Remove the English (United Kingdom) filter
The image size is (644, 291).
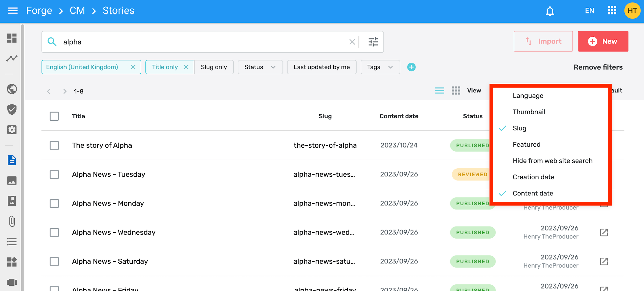[133, 67]
